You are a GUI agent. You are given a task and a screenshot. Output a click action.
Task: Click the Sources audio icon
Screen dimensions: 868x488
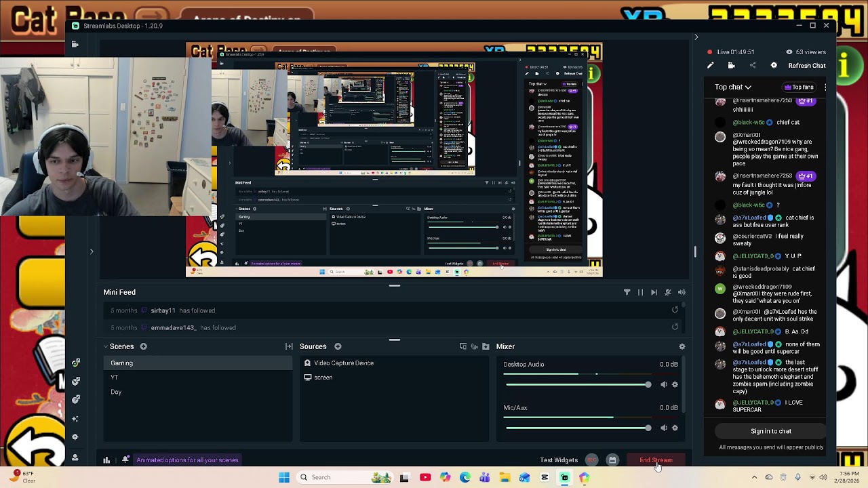click(x=474, y=346)
